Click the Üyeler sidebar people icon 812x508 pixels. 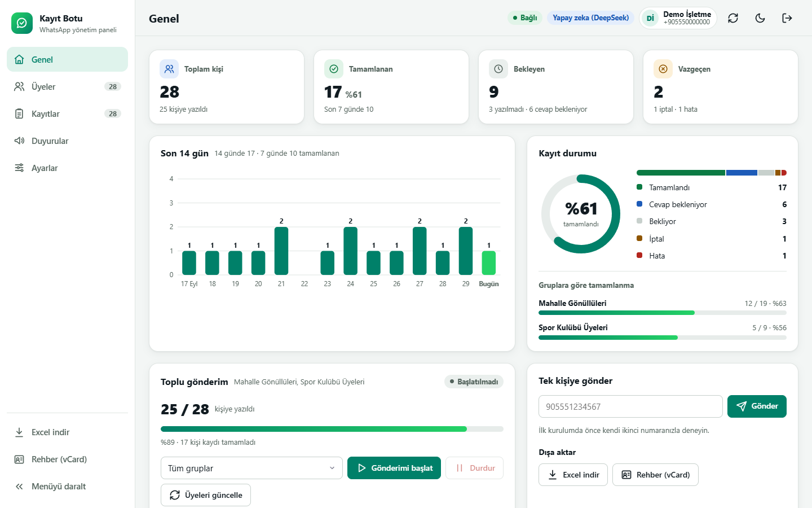coord(19,86)
